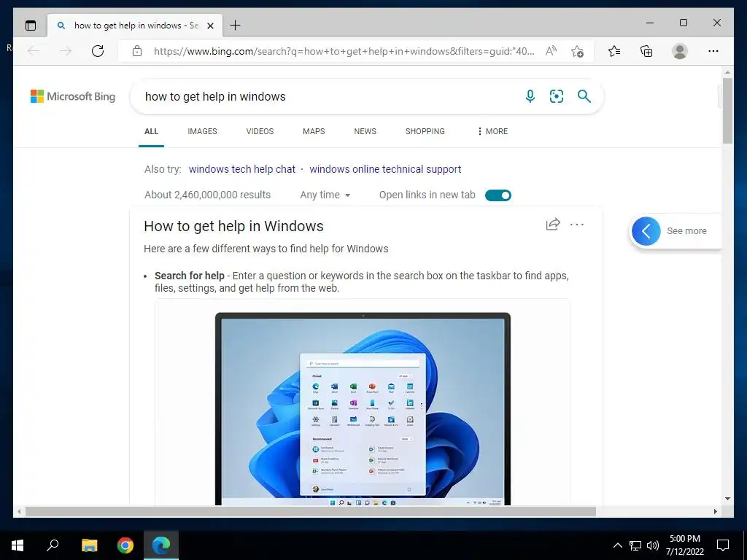Expand the MORE search categories menu
The width and height of the screenshot is (747, 560).
tap(492, 131)
